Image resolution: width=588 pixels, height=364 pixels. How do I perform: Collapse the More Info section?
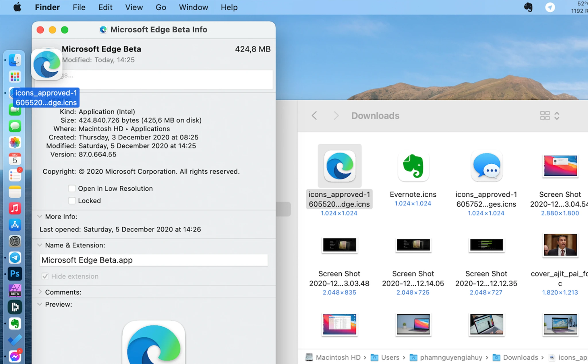tap(40, 216)
